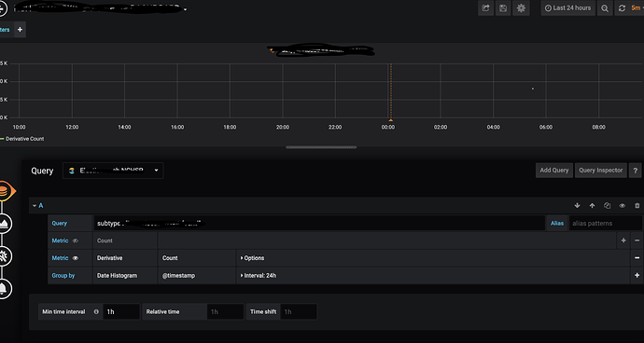Screen dimensions: 644x343
Task: Click the Lucene query text field
Action: (x=319, y=223)
